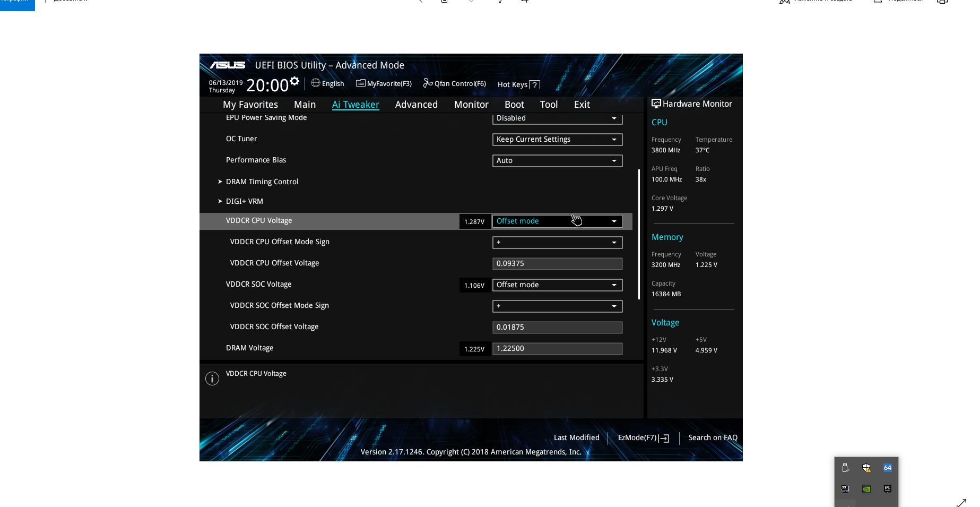Click the 100.0 MHz APU Freq value
The image size is (980, 507).
point(667,179)
